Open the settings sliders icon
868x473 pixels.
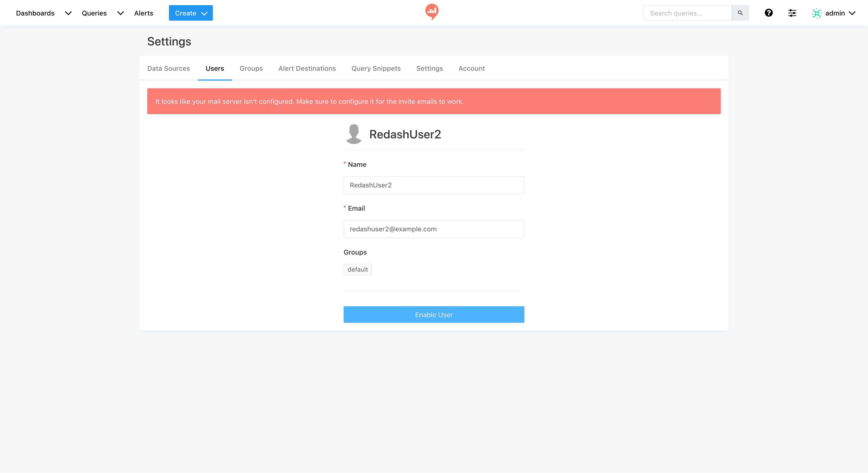pyautogui.click(x=792, y=13)
